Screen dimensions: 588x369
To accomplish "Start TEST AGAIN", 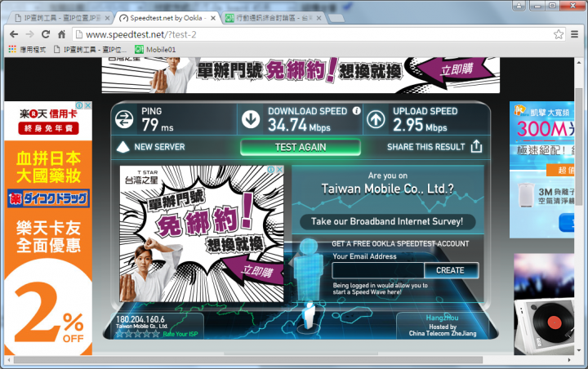I will [x=301, y=147].
